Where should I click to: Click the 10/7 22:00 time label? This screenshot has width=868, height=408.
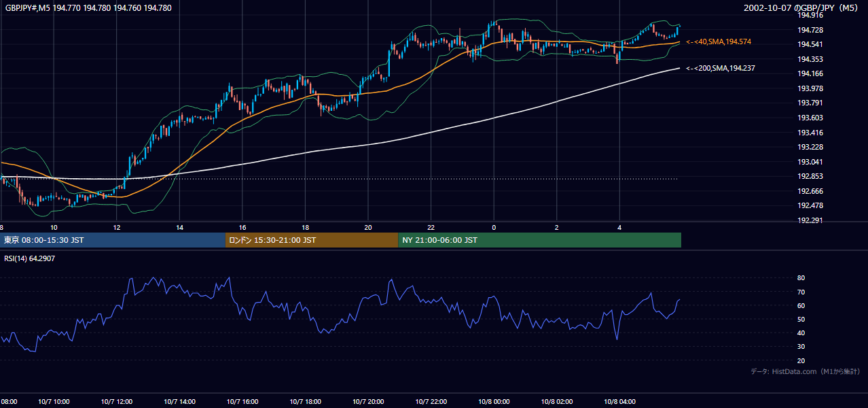(431, 401)
